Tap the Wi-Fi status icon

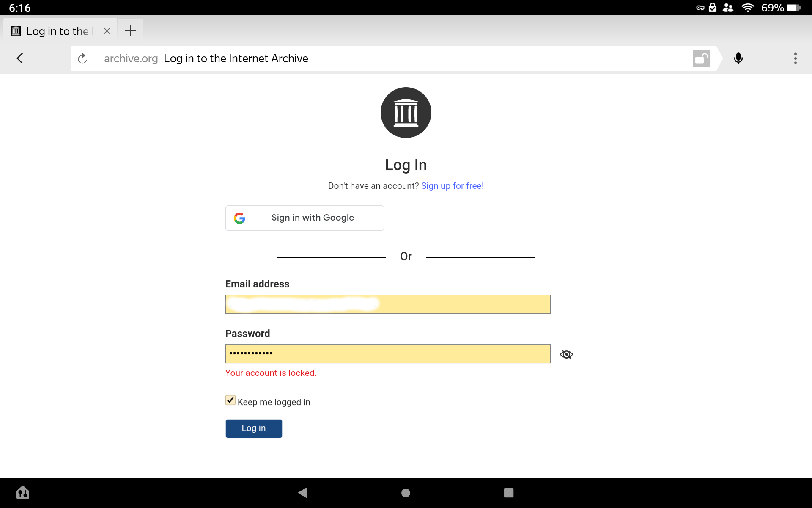748,8
